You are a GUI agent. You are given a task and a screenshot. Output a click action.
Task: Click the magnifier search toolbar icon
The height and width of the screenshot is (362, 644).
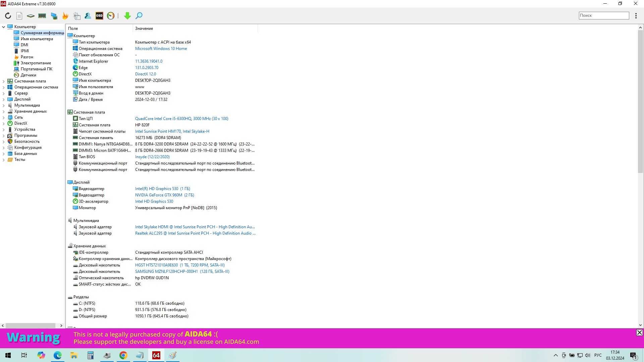pos(139,16)
